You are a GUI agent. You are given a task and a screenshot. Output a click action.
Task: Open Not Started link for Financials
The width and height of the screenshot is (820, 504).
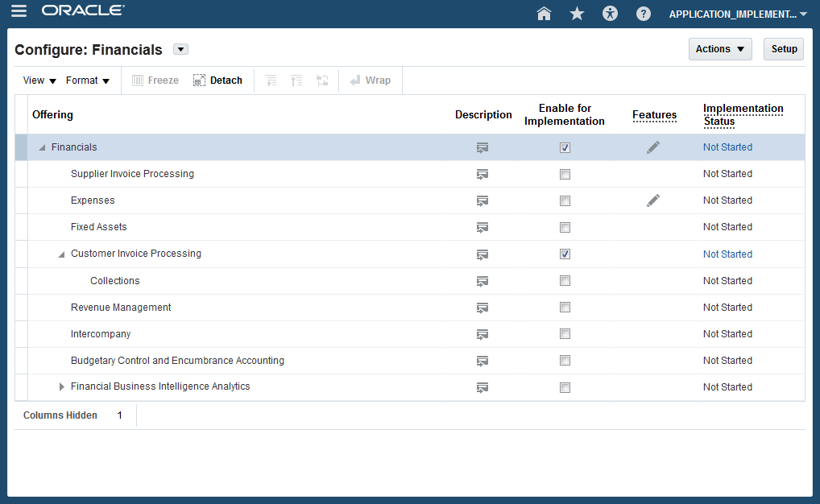(727, 147)
